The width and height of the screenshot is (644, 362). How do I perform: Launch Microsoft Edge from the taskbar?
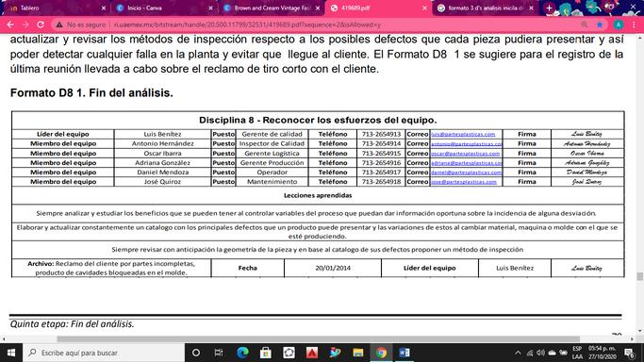(x=242, y=353)
